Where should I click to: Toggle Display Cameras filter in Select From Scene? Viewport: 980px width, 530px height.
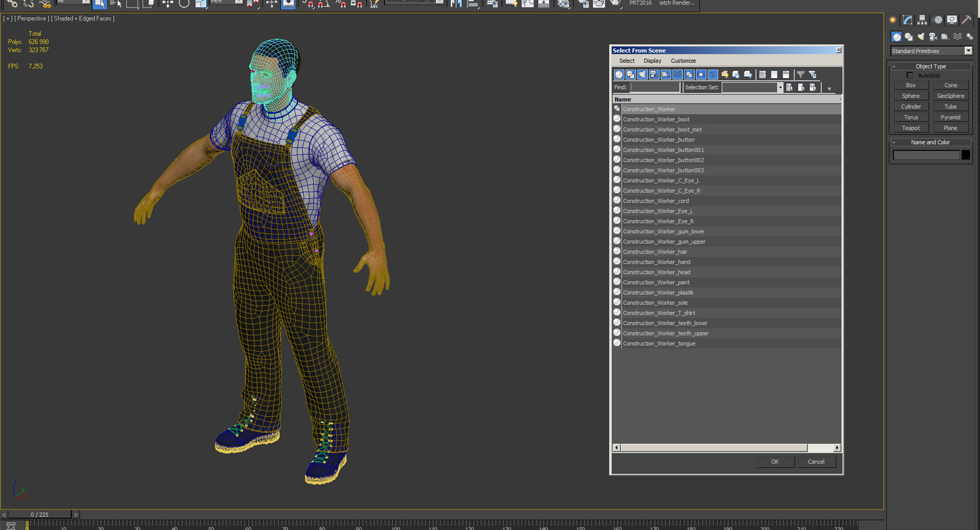[x=654, y=74]
